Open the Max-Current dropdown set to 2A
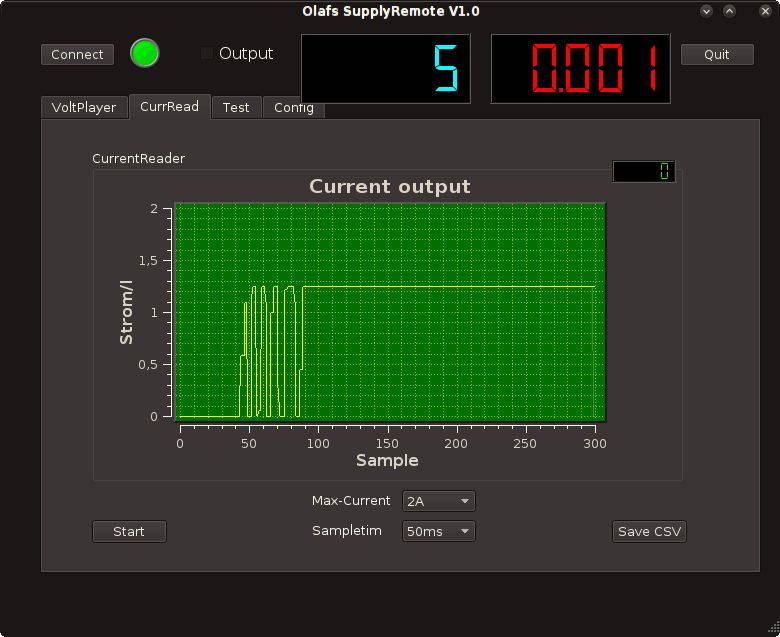The width and height of the screenshot is (780, 637). [x=438, y=501]
